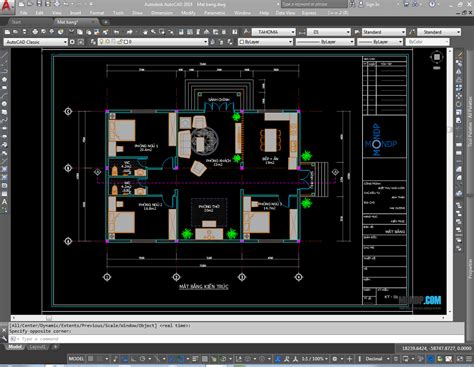Click the Sign In user icon
Screen dimensions: 474x367
pos(361,4)
